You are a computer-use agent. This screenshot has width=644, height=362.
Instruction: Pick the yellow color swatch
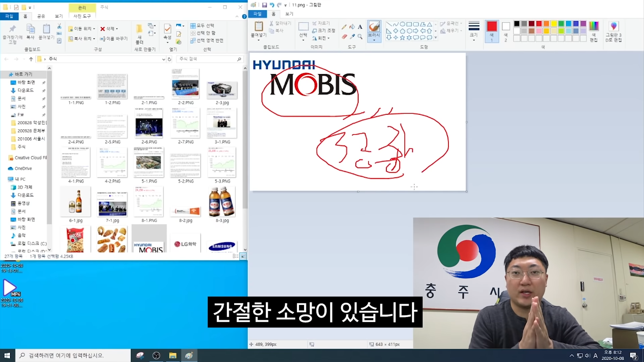[554, 23]
